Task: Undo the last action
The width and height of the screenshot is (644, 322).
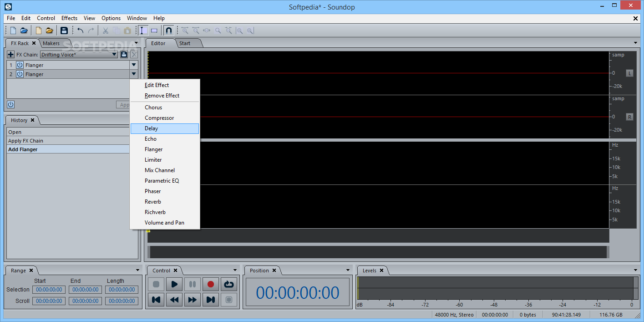Action: click(81, 31)
